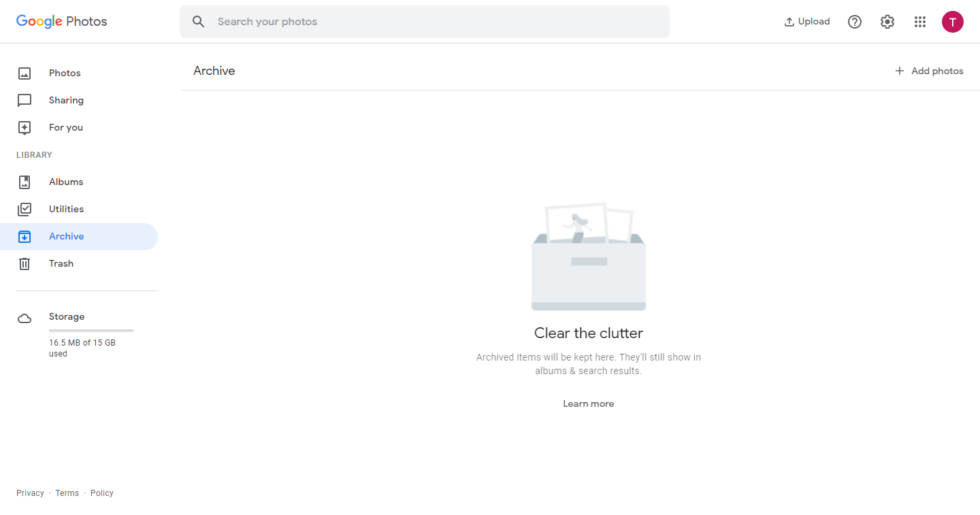Click the Learn more link

coord(589,404)
